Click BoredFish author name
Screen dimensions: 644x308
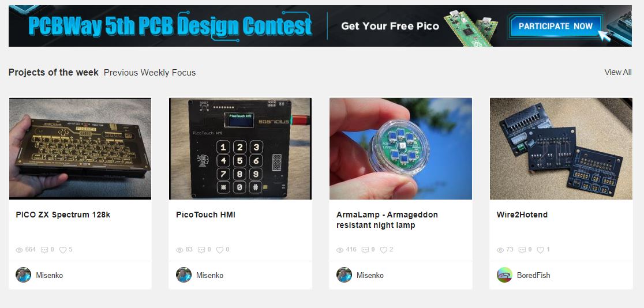pyautogui.click(x=533, y=275)
